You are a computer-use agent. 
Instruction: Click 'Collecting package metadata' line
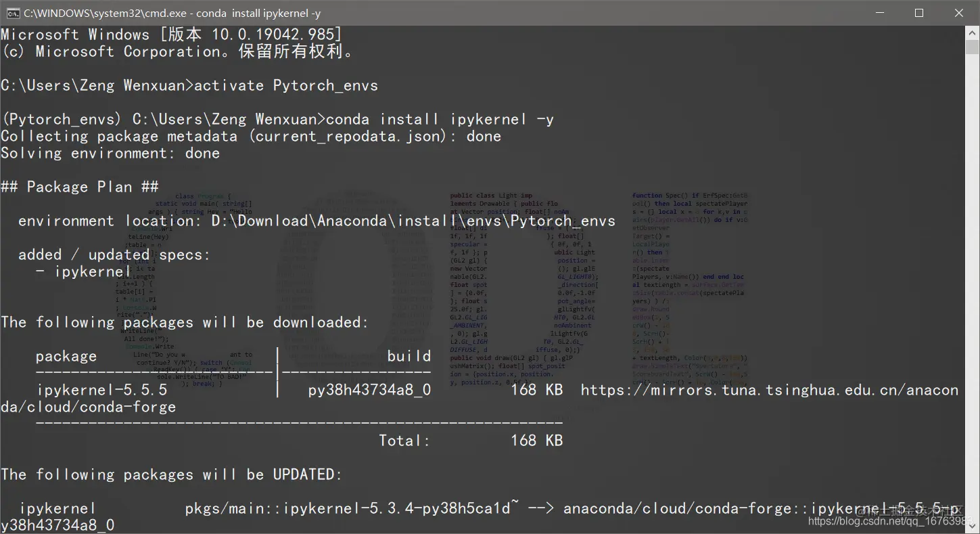point(251,136)
